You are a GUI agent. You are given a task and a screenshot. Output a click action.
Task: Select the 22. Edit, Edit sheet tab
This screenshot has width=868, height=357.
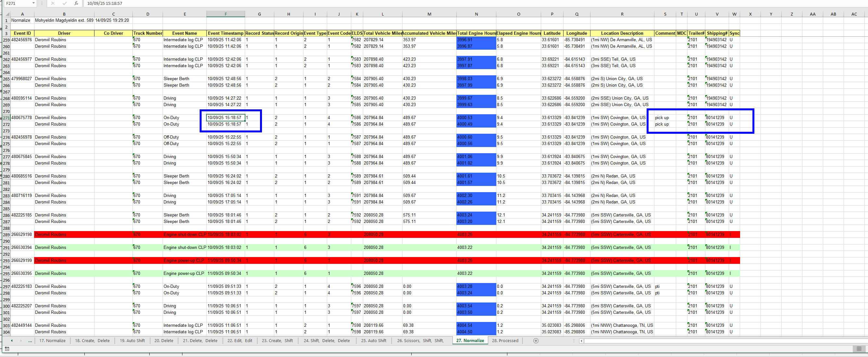point(240,340)
